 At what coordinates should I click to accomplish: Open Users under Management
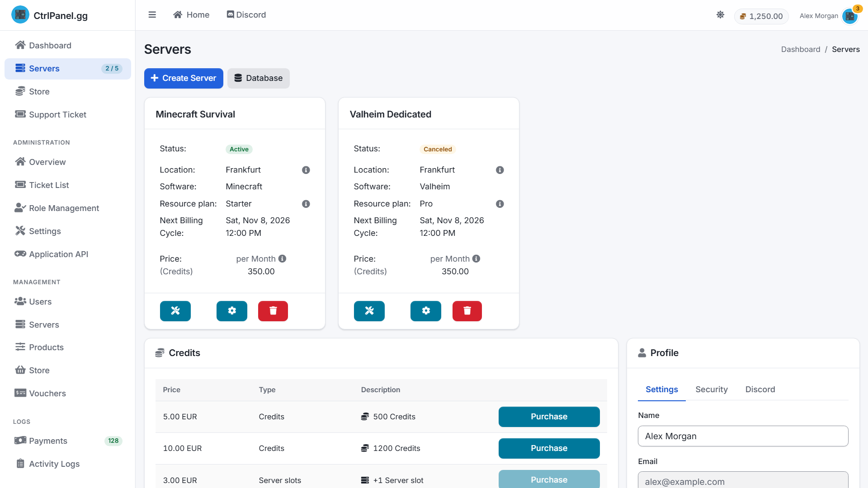(x=68, y=301)
